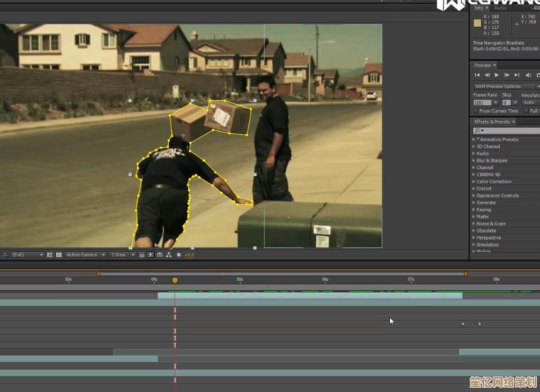Switch to the Info tab
Image resolution: width=540 pixels, height=392 pixels.
coord(479,8)
